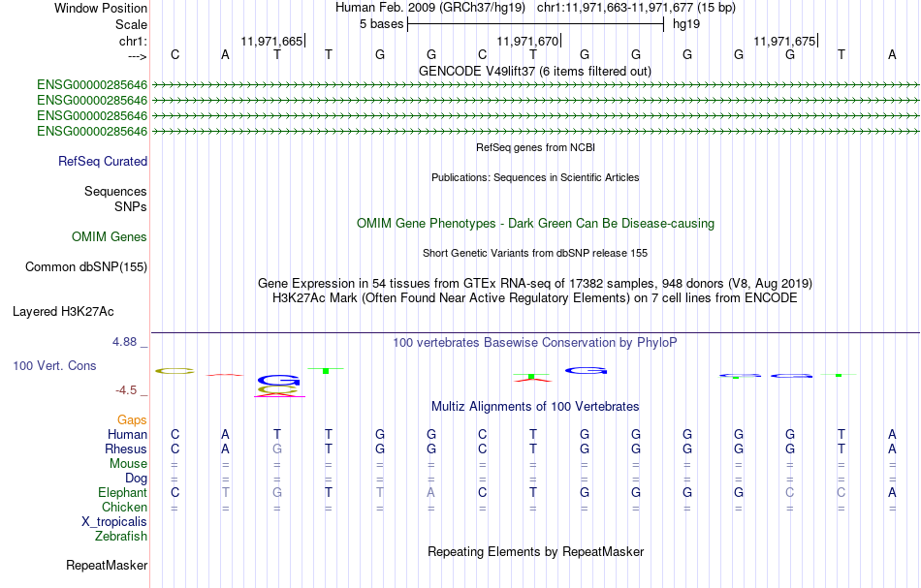This screenshot has height=588, width=921.
Task: Click the grey mismatched G in the Rhesus row
Action: (x=277, y=449)
